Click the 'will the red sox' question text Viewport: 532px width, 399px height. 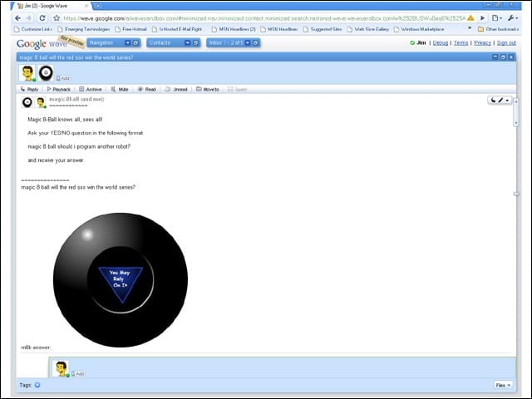point(78,187)
